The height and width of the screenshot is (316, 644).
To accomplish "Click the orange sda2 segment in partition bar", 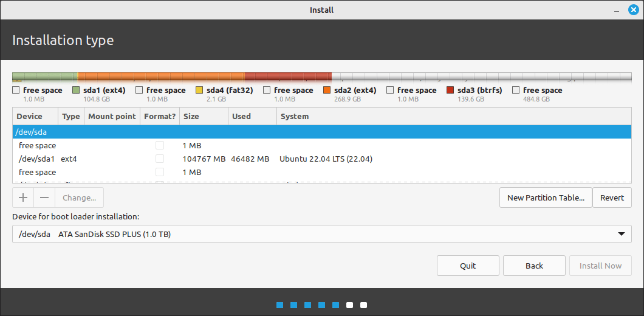I will tap(162, 77).
